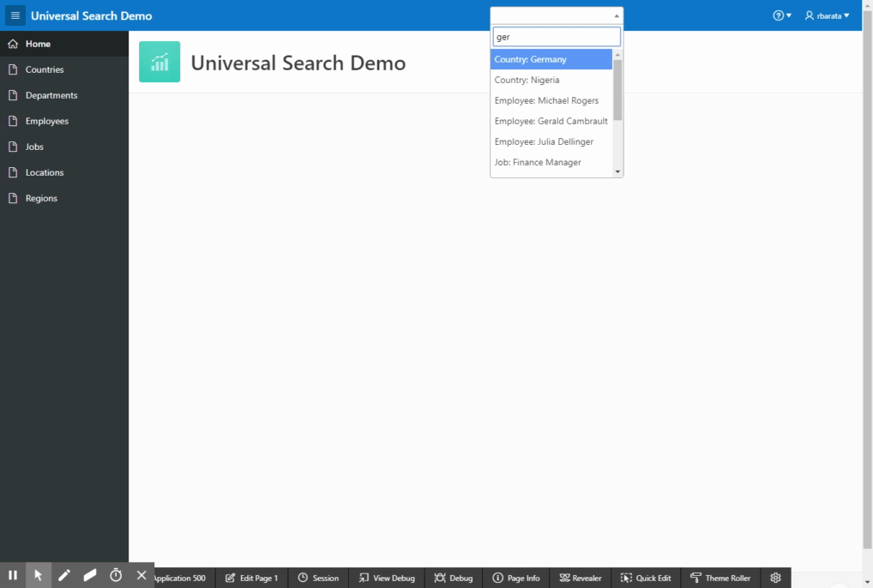Click the stopwatch timer icon in the bottom toolbar
The height and width of the screenshot is (588, 873).
115,576
